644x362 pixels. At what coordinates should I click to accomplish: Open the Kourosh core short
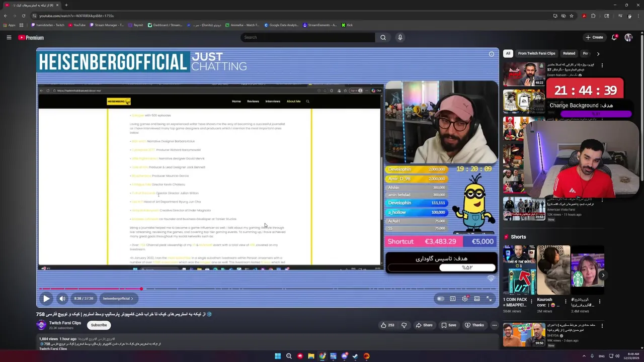coord(553,270)
